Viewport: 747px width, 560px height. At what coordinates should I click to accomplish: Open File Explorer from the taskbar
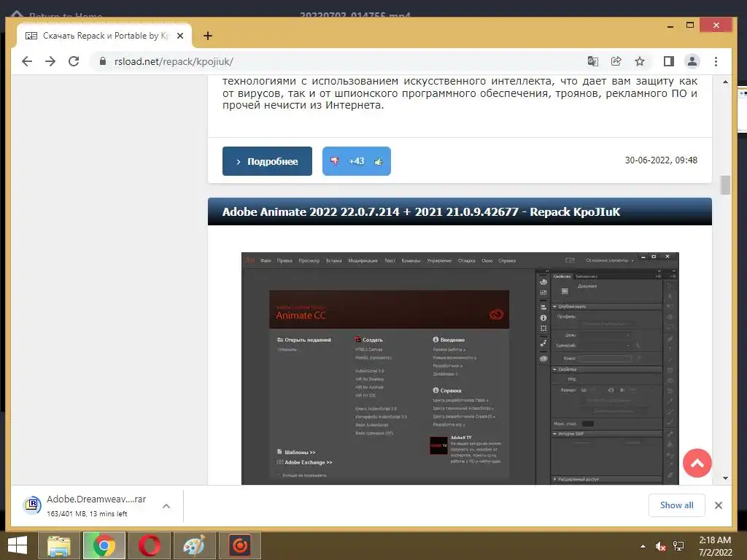(x=58, y=545)
